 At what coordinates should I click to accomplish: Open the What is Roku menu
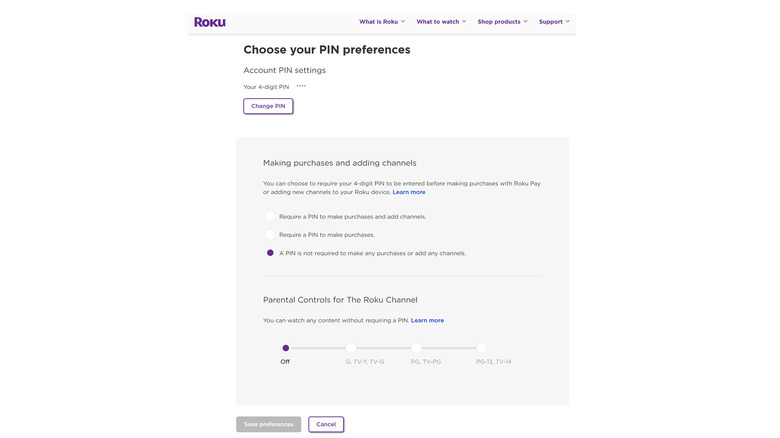pyautogui.click(x=379, y=22)
